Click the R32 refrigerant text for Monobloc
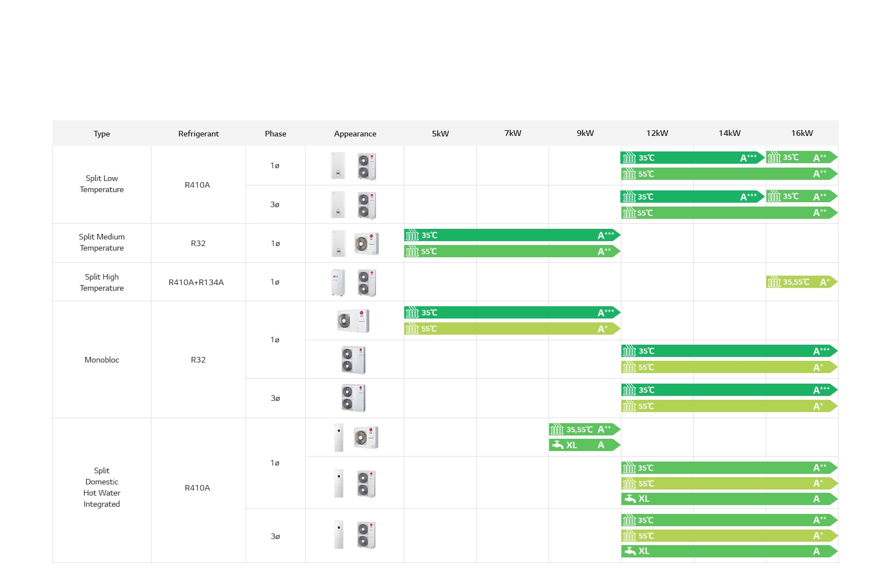Viewport: 891px width, 588px height. [x=198, y=360]
